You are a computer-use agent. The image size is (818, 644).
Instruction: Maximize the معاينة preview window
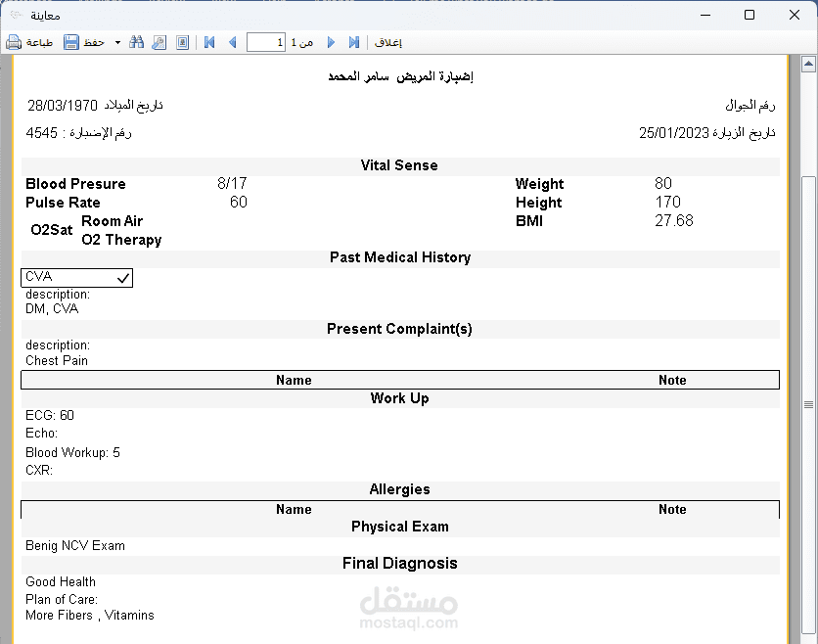point(750,15)
